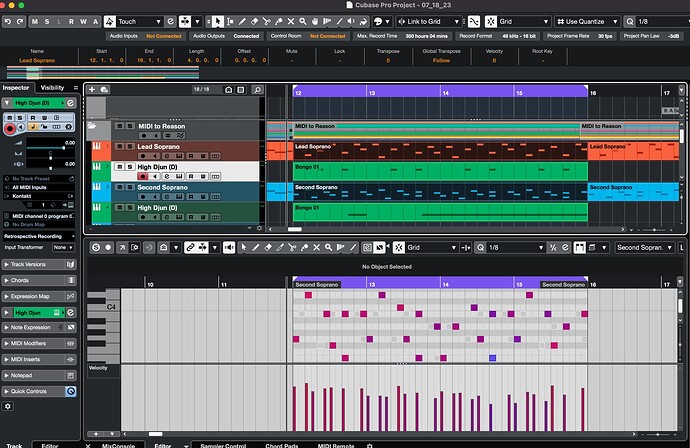This screenshot has height=448, width=690.
Task: Click the Add Track plus button
Action: [x=91, y=89]
